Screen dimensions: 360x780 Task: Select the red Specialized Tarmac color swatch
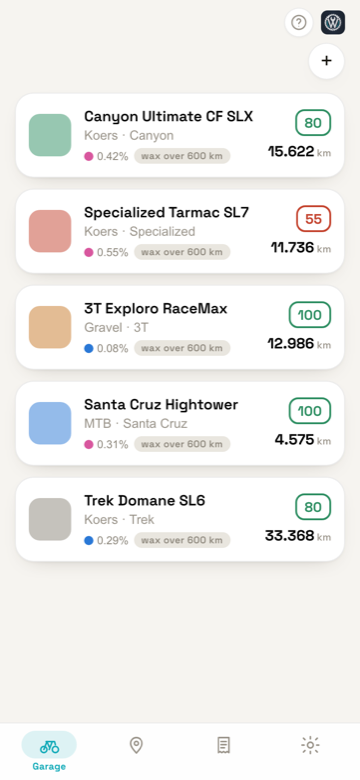50,231
